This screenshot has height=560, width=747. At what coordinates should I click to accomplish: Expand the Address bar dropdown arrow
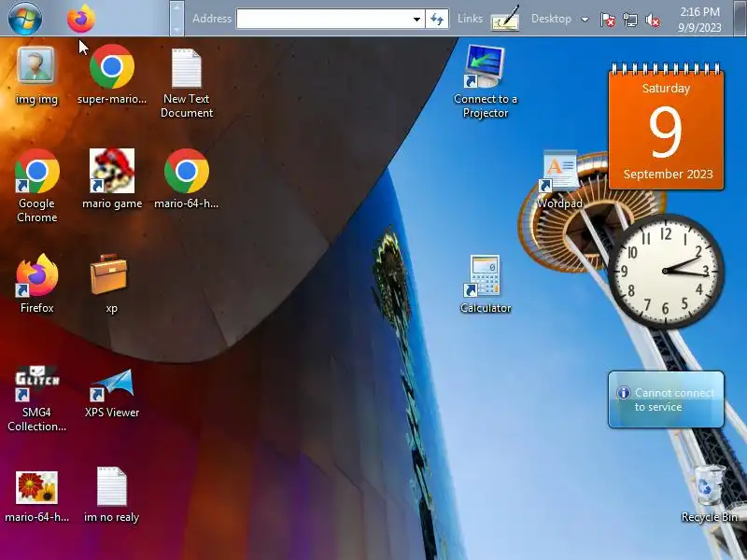416,19
